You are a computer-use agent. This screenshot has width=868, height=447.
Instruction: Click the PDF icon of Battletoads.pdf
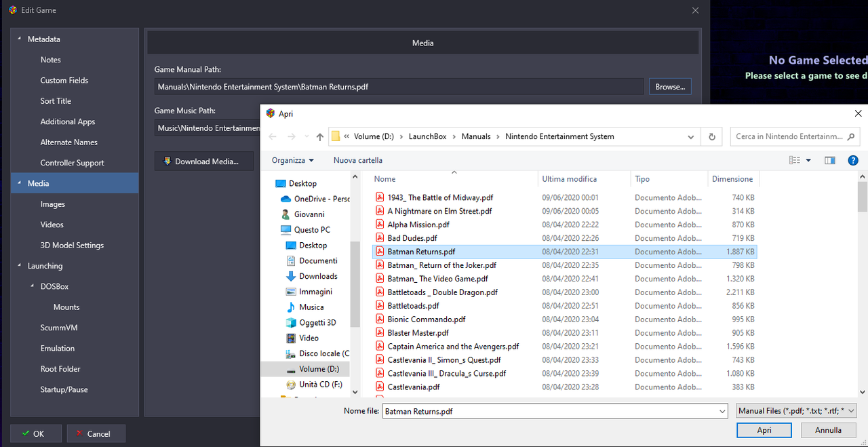380,306
